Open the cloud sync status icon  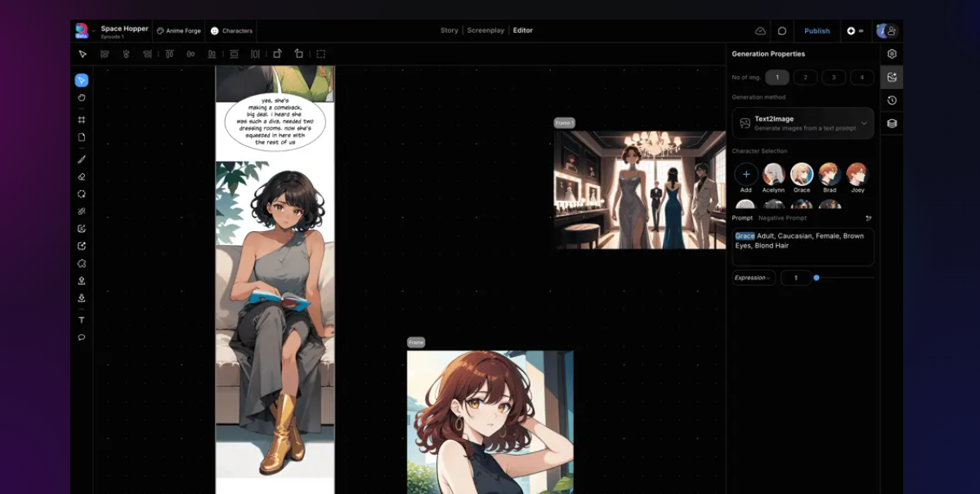coord(760,31)
